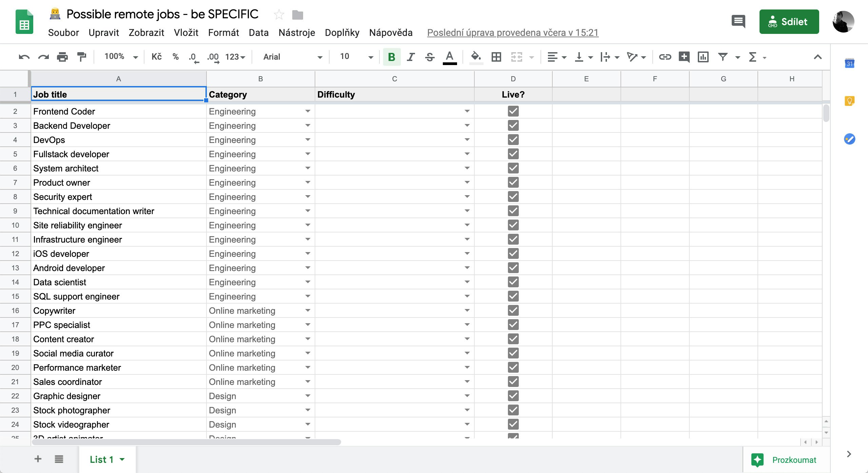Open the cell fill color picker

click(x=476, y=57)
